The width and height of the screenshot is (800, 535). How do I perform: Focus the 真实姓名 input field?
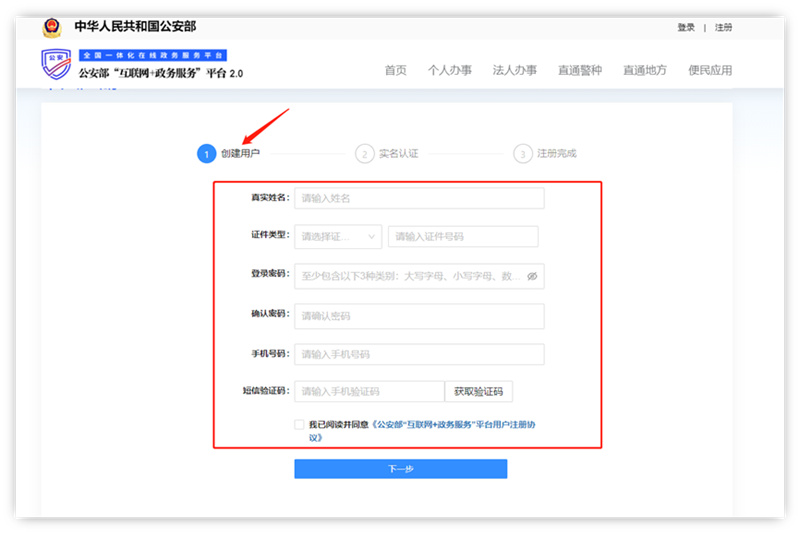coord(418,198)
